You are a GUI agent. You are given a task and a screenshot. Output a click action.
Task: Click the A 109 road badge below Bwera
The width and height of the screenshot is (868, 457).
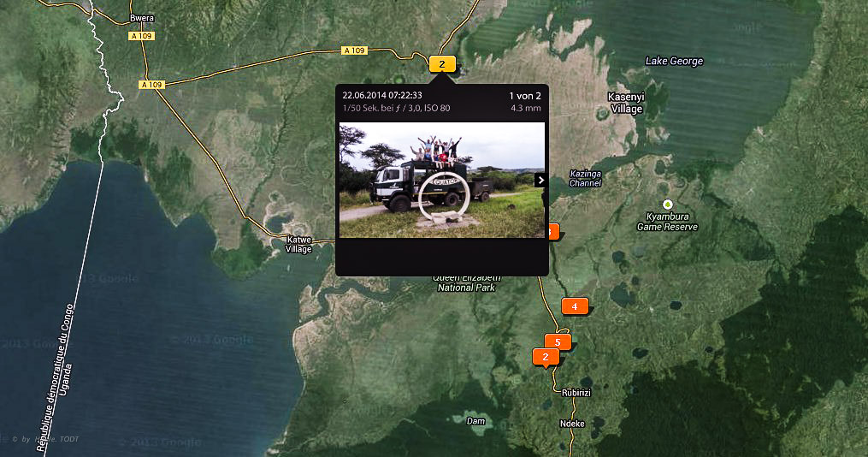click(142, 36)
